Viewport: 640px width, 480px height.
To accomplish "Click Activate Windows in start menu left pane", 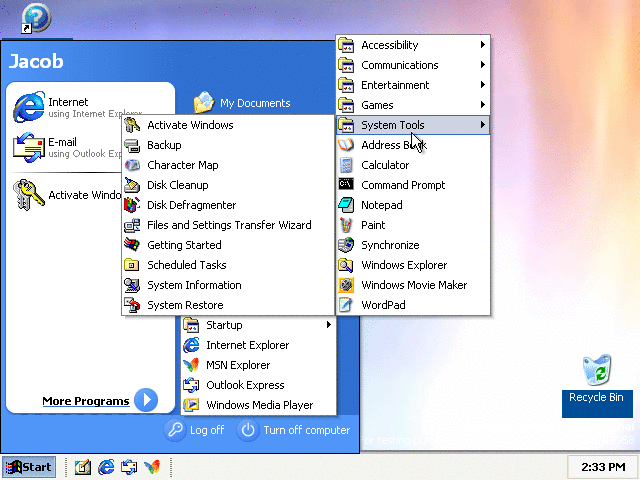I will click(x=67, y=195).
